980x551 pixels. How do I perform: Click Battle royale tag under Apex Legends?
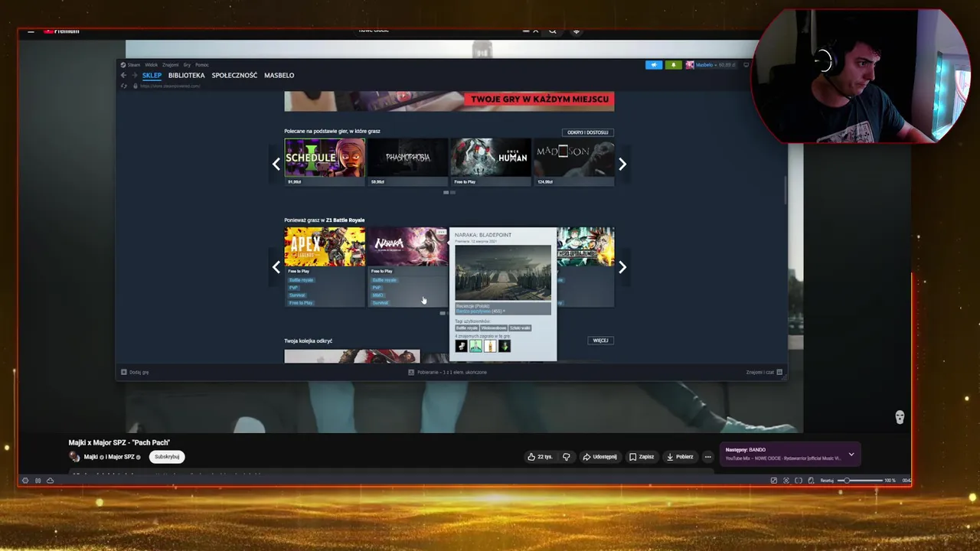pos(301,280)
